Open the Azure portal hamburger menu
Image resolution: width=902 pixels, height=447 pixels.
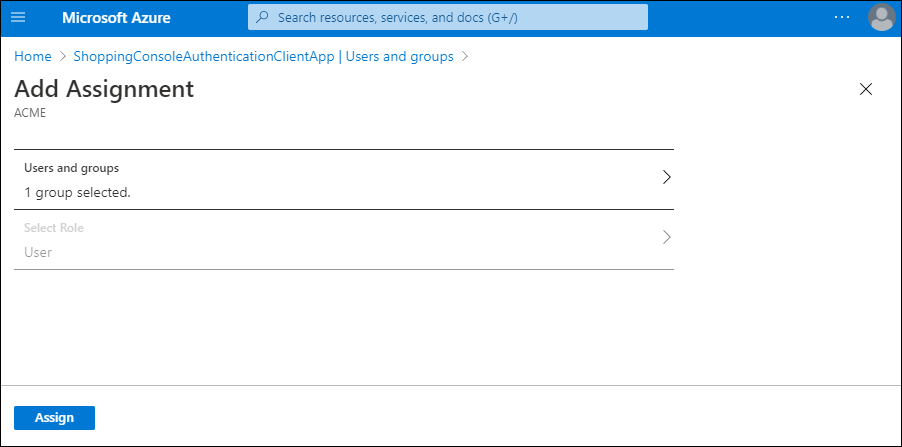pyautogui.click(x=17, y=18)
